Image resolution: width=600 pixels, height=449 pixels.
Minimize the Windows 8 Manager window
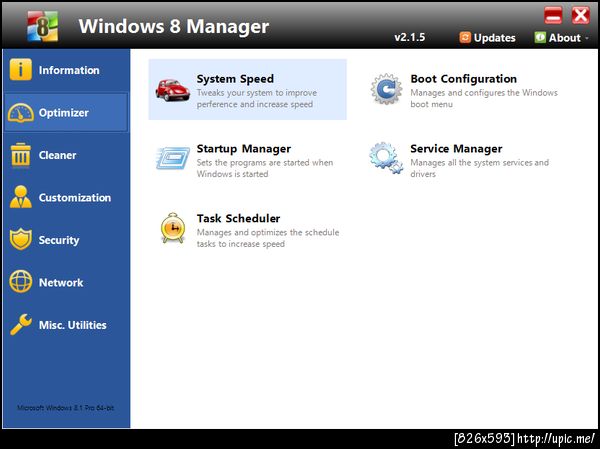553,16
